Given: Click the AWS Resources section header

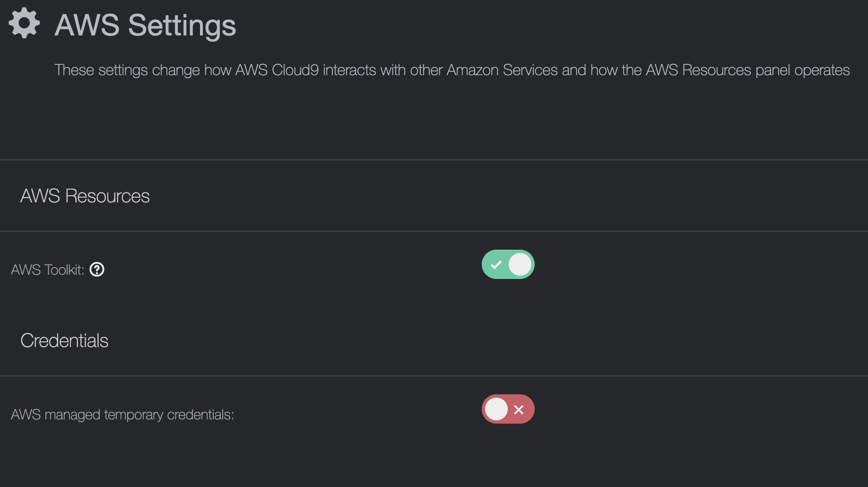Looking at the screenshot, I should (85, 196).
